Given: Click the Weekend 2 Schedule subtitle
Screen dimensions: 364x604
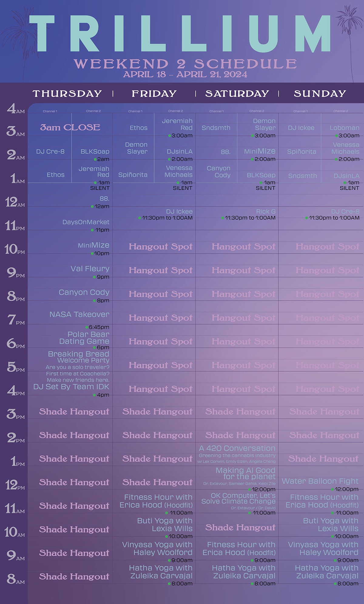Looking at the screenshot, I should [x=185, y=64].
